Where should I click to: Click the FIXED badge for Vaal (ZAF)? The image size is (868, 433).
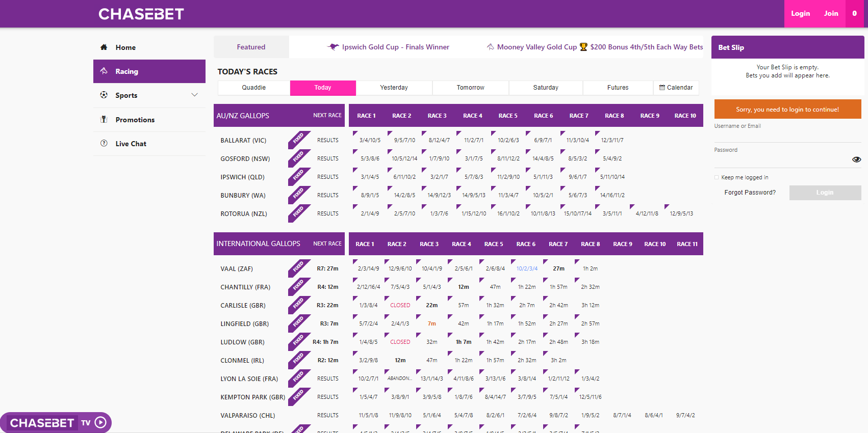pos(299,268)
